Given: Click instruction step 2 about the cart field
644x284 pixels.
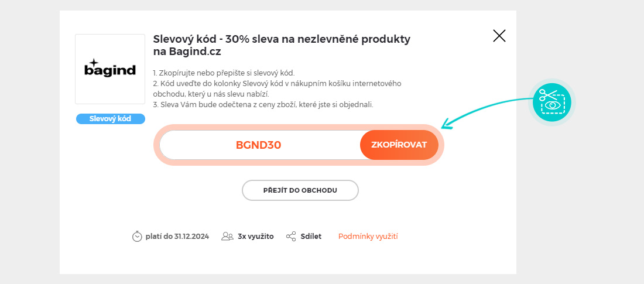Looking at the screenshot, I should click(x=276, y=89).
